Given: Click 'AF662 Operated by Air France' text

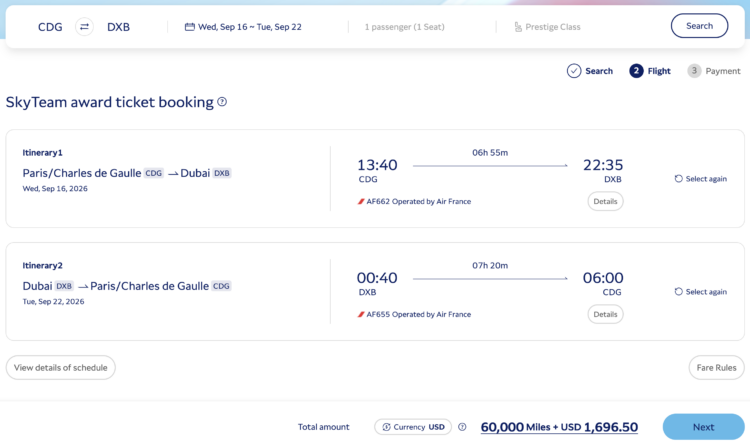Looking at the screenshot, I should point(419,201).
